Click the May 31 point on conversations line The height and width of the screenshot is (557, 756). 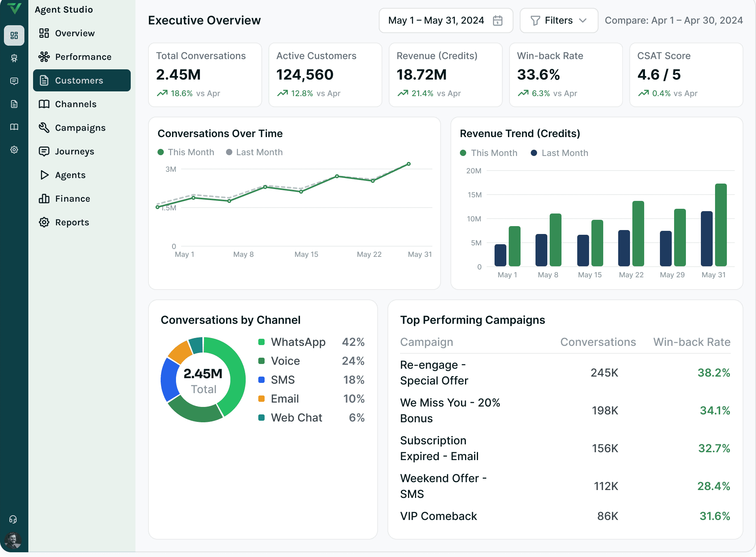pos(409,164)
